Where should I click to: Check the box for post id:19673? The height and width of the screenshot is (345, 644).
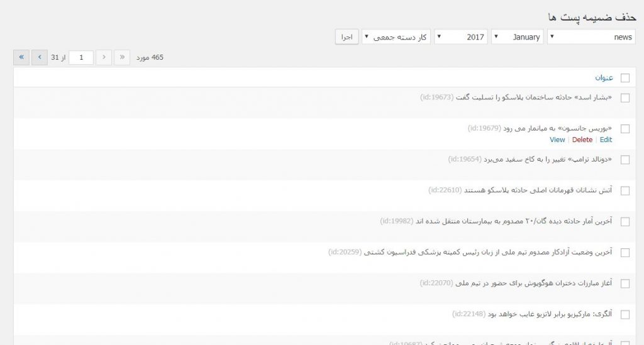[625, 97]
